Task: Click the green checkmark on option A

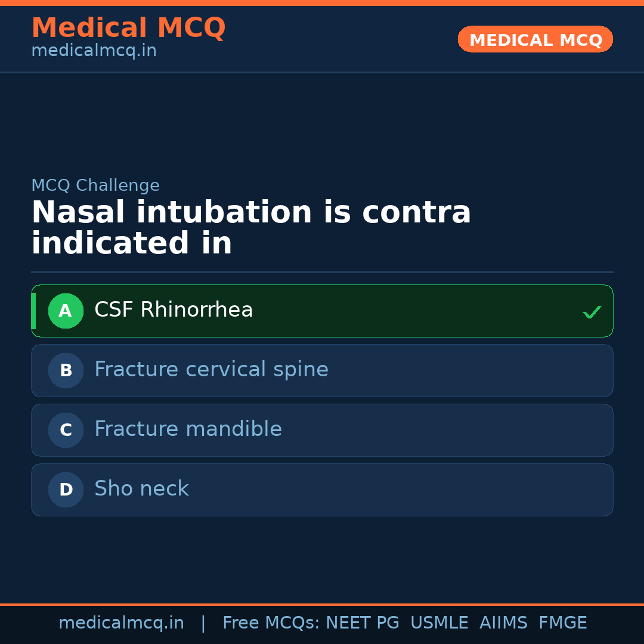Action: [592, 312]
